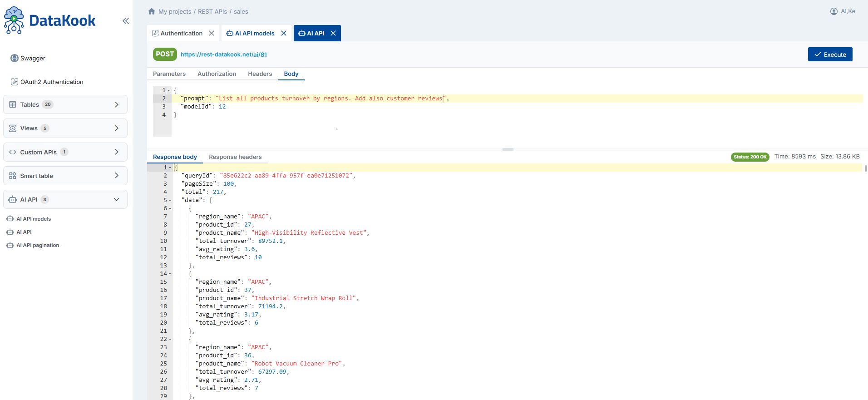Show the Response headers tab
Image resolution: width=868 pixels, height=400 pixels.
click(x=235, y=157)
